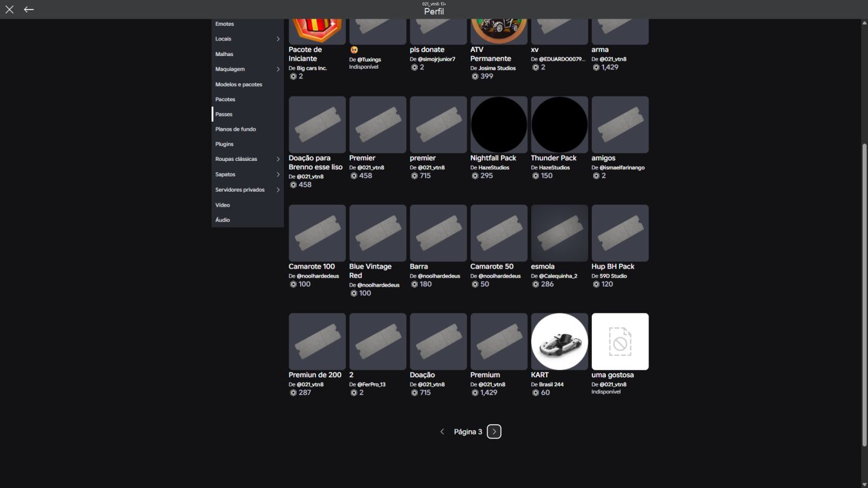The image size is (868, 488).
Task: Expand the Roupas clássicas chevron
Action: [x=278, y=160]
